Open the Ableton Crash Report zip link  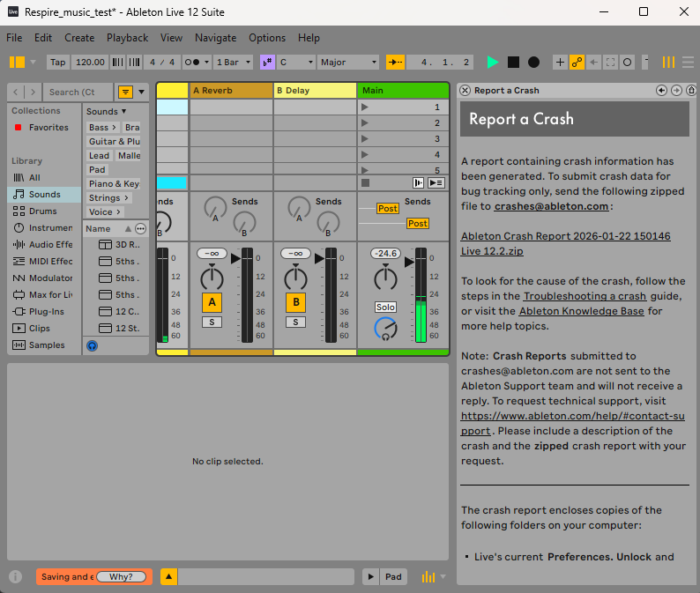coord(566,243)
